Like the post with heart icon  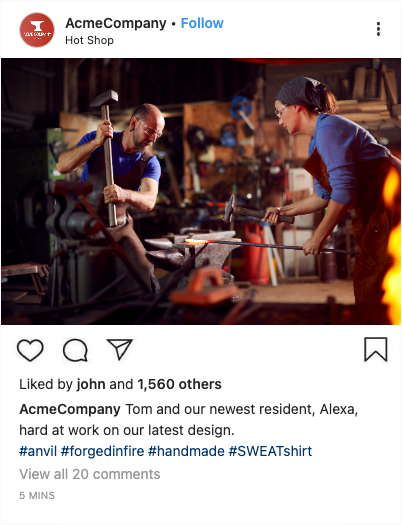pyautogui.click(x=30, y=350)
